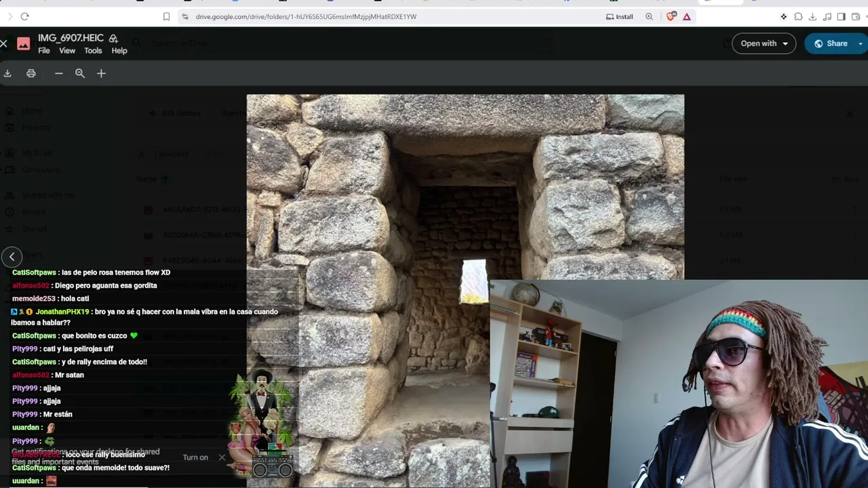
Task: Click chat message 'Diego pero aguanta esa gordita'
Action: click(x=106, y=286)
